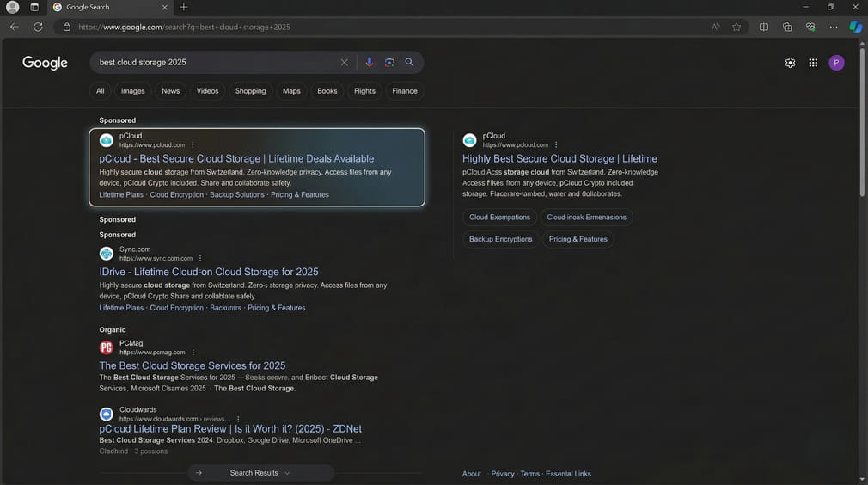The height and width of the screenshot is (485, 868).
Task: Open Google quick settings gear
Action: pos(790,63)
